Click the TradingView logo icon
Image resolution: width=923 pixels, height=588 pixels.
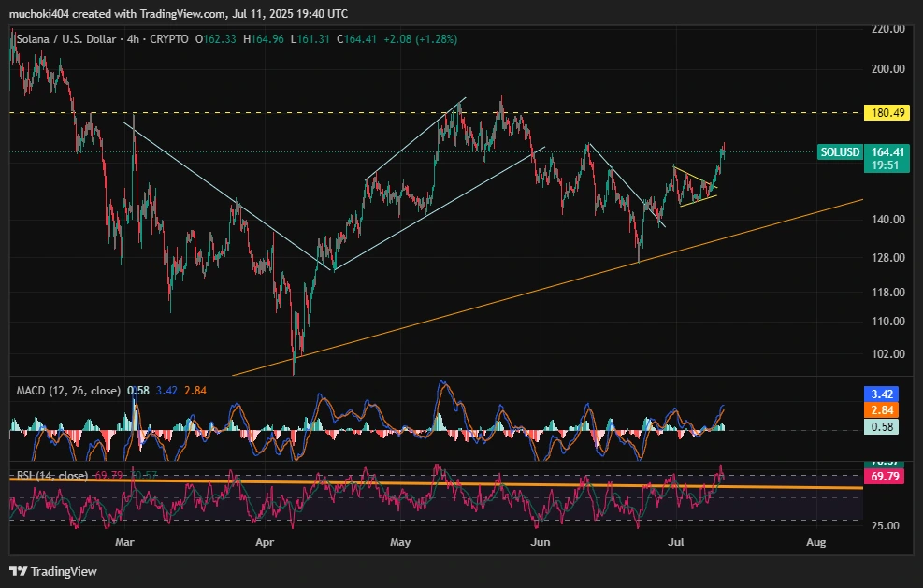click(18, 571)
